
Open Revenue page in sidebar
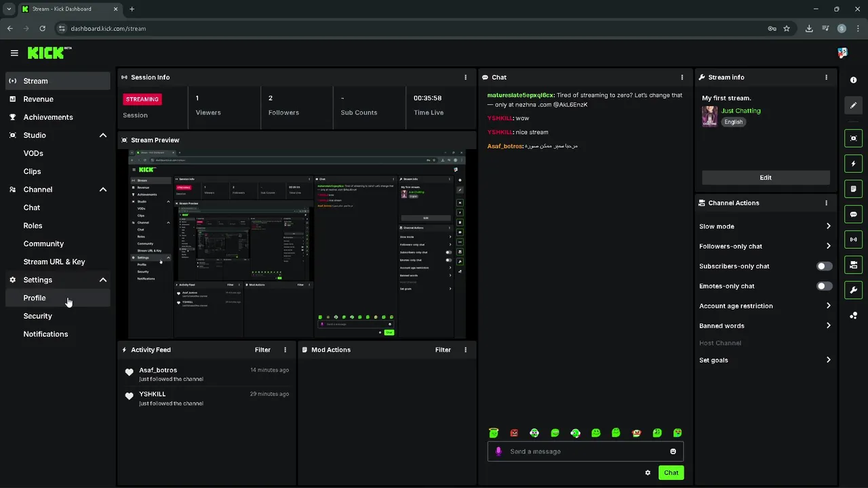point(58,99)
